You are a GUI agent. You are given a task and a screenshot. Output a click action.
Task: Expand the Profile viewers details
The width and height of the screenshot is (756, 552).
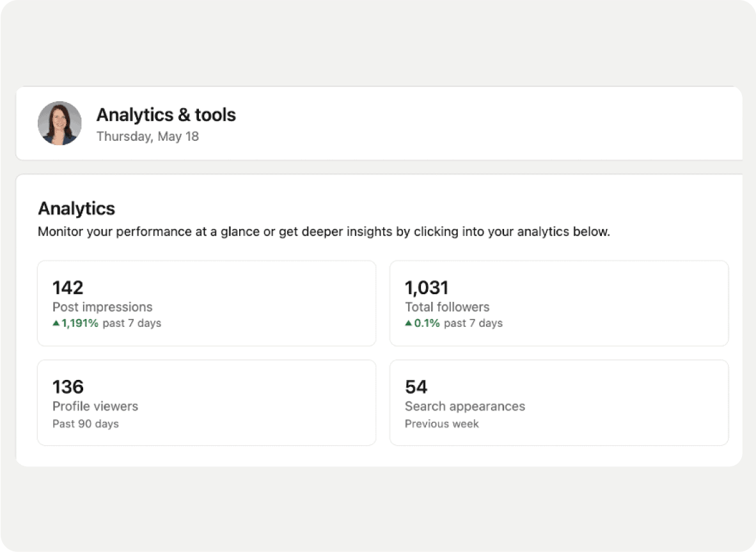point(206,402)
